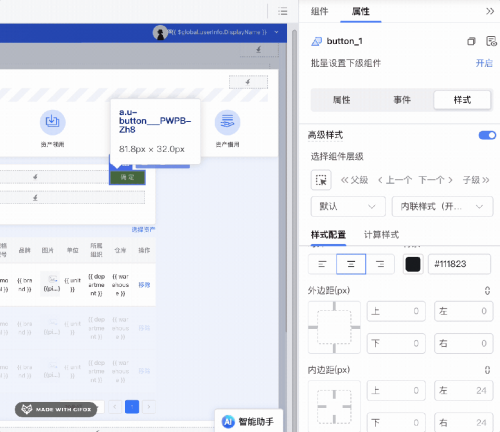Switch to the 组件 tab

pyautogui.click(x=319, y=11)
